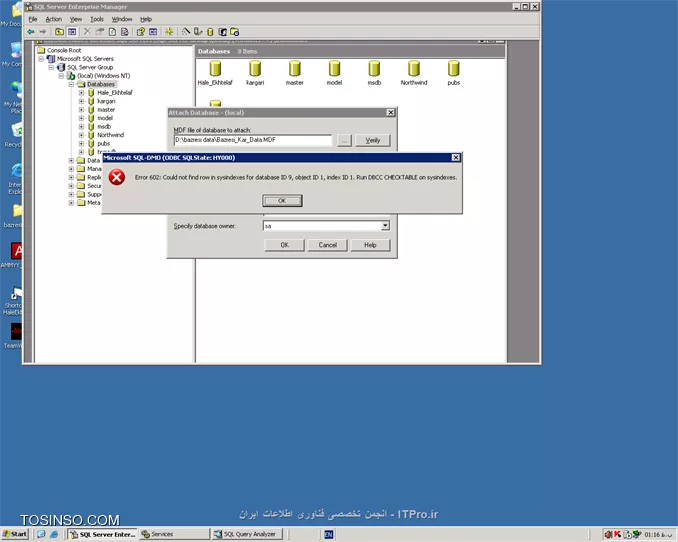Click OK in the Error 602 dialog
The image size is (678, 542).
282,201
